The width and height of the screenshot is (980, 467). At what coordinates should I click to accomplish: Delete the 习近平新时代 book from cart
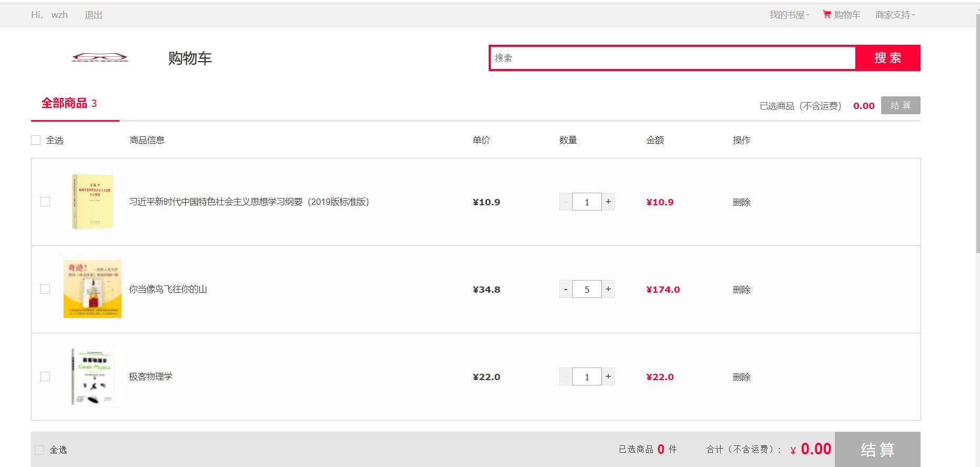pyautogui.click(x=742, y=202)
